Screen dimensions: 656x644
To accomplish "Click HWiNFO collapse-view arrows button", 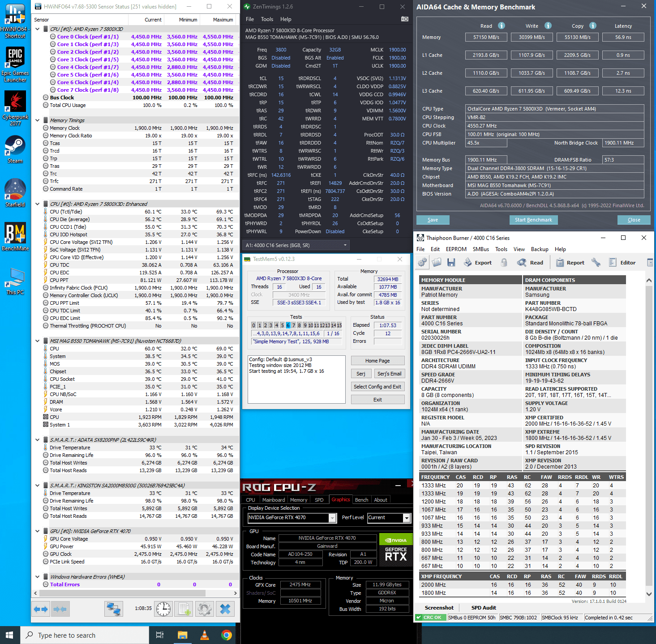I will coord(60,609).
